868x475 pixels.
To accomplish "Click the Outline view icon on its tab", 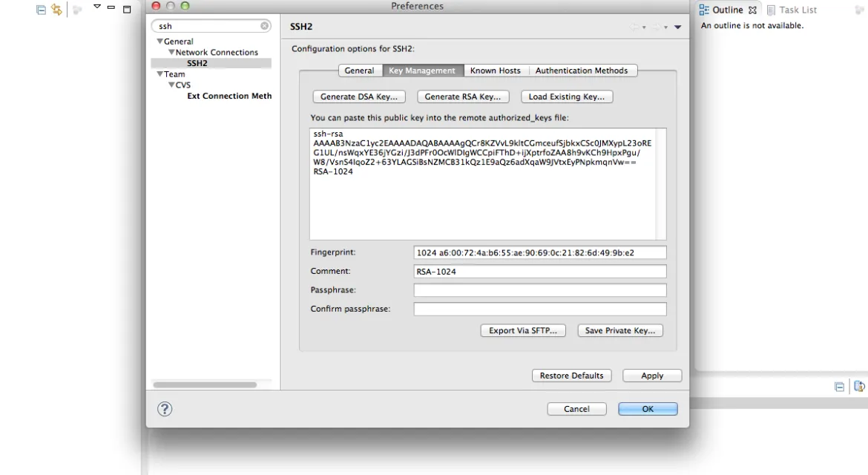I will click(705, 10).
